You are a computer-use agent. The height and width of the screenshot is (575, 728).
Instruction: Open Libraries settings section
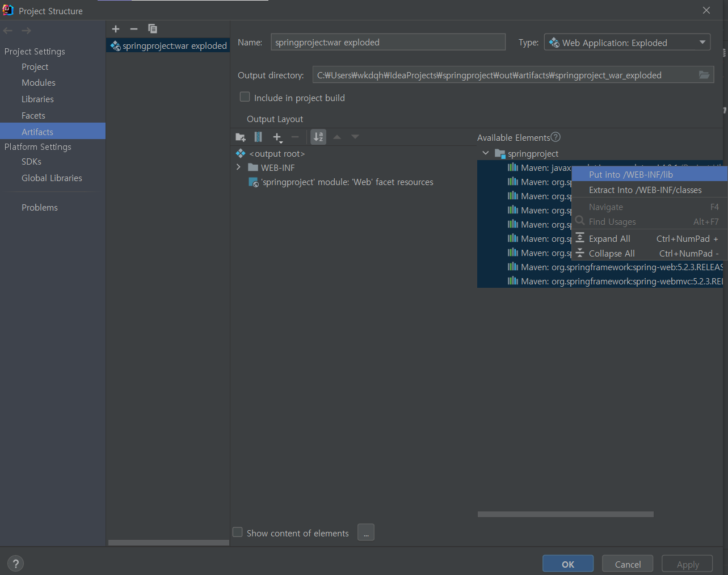click(37, 99)
